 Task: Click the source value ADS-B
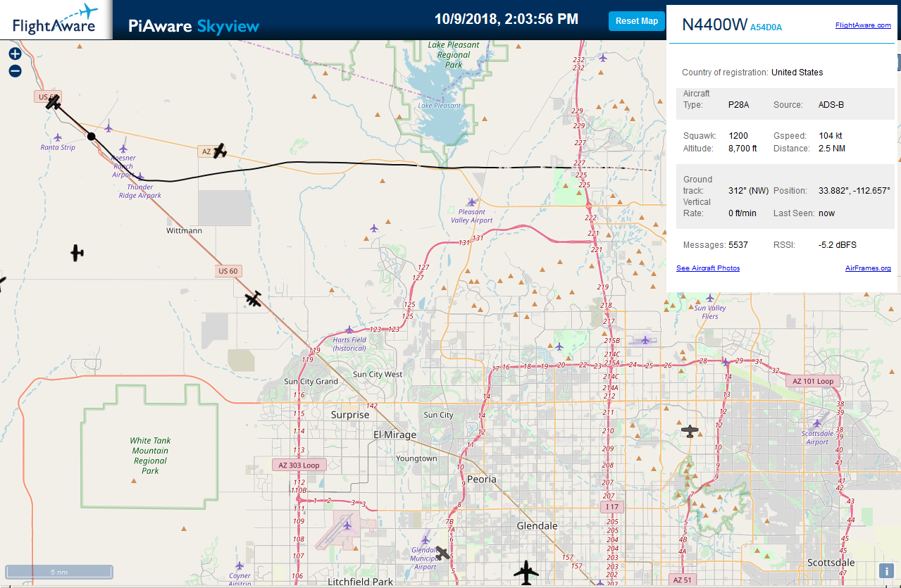[x=831, y=105]
